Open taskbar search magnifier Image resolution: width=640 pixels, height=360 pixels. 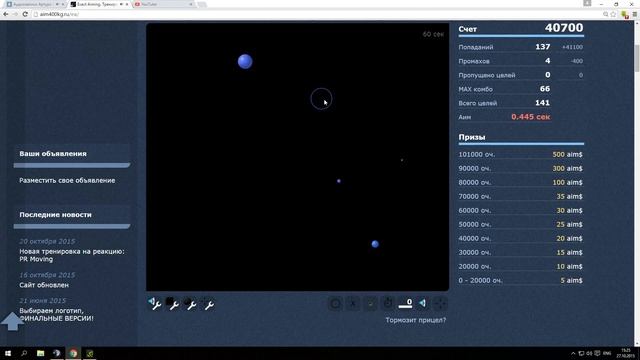tap(24, 353)
